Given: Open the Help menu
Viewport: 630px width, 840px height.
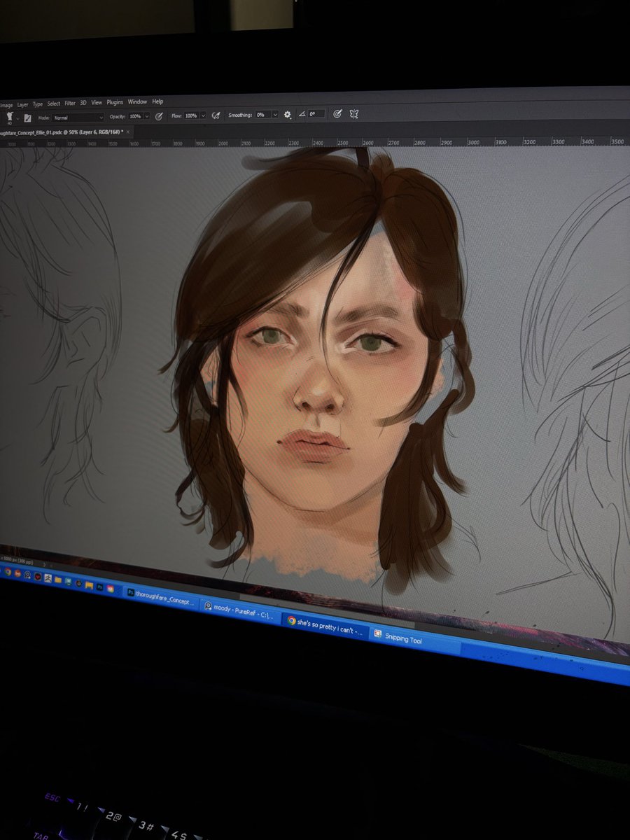Looking at the screenshot, I should [x=157, y=101].
